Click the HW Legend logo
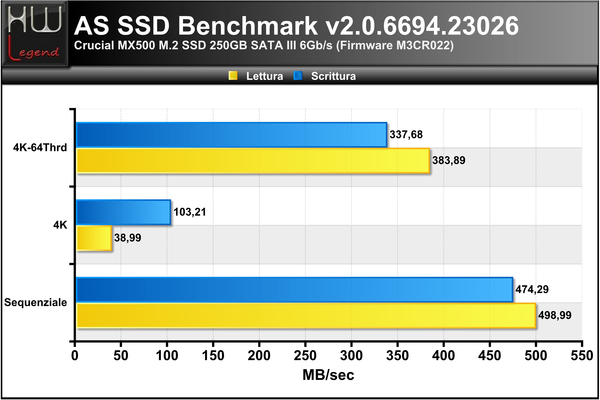 tap(35, 34)
